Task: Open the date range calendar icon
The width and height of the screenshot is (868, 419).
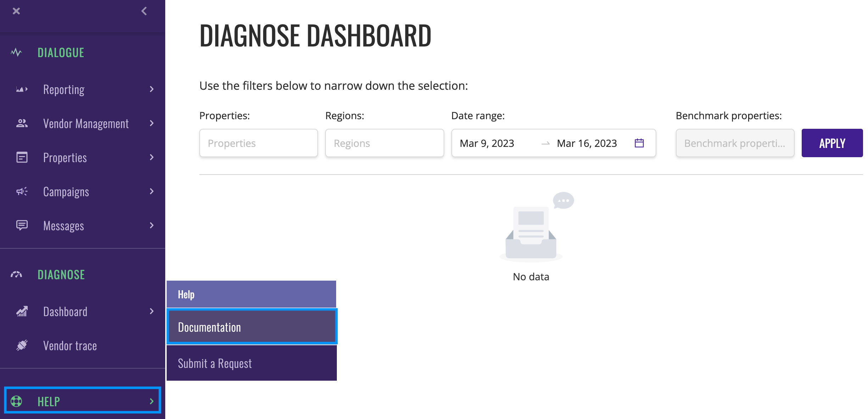Action: click(639, 143)
